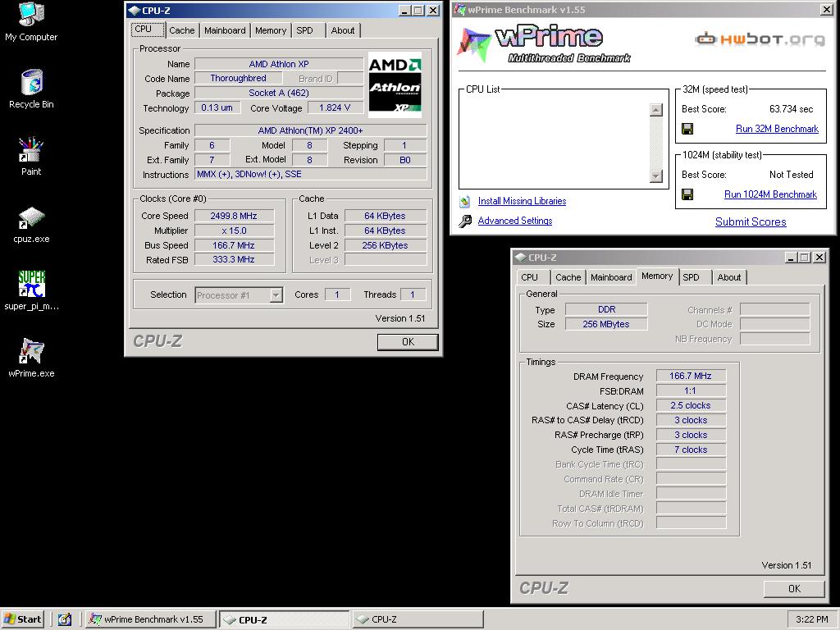Image resolution: width=840 pixels, height=630 pixels.
Task: Run 32M Benchmark link
Action: (777, 129)
